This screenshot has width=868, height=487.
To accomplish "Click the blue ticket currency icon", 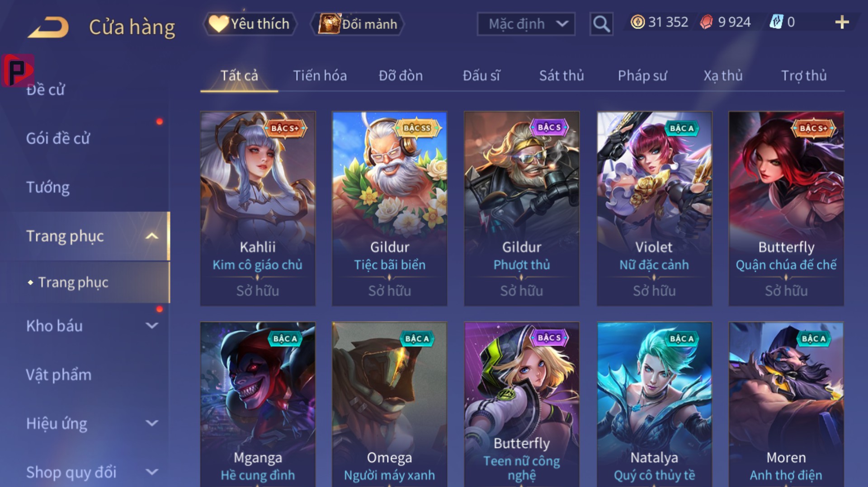I will 776,22.
